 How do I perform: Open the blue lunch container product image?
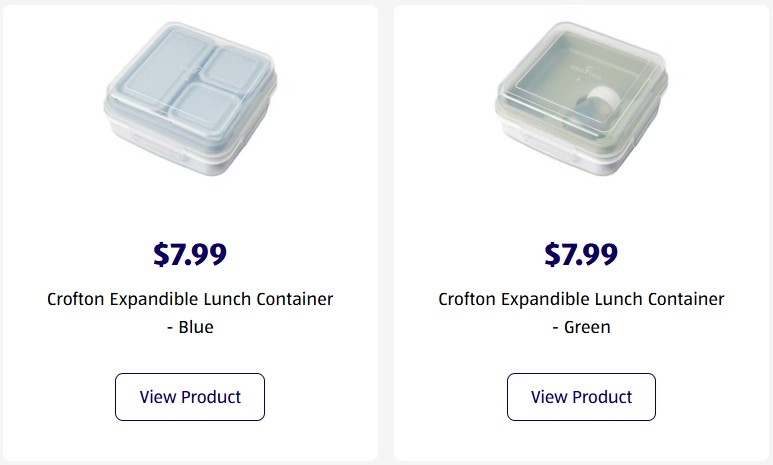point(190,99)
